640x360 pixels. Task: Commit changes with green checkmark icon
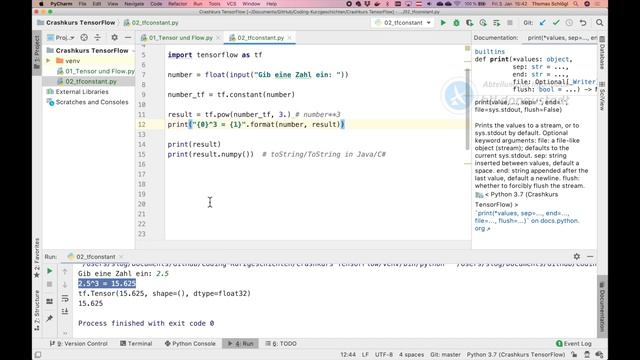(x=556, y=23)
